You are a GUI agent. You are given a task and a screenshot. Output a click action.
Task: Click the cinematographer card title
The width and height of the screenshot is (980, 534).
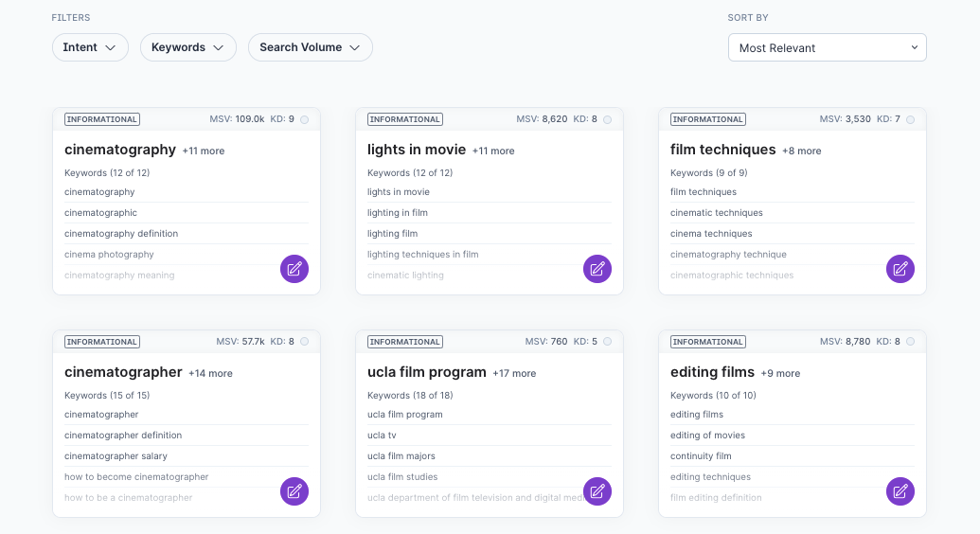click(x=123, y=372)
